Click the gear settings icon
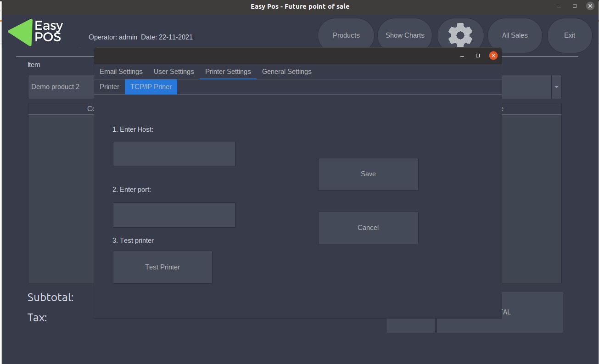Image resolution: width=599 pixels, height=364 pixels. coord(460,35)
